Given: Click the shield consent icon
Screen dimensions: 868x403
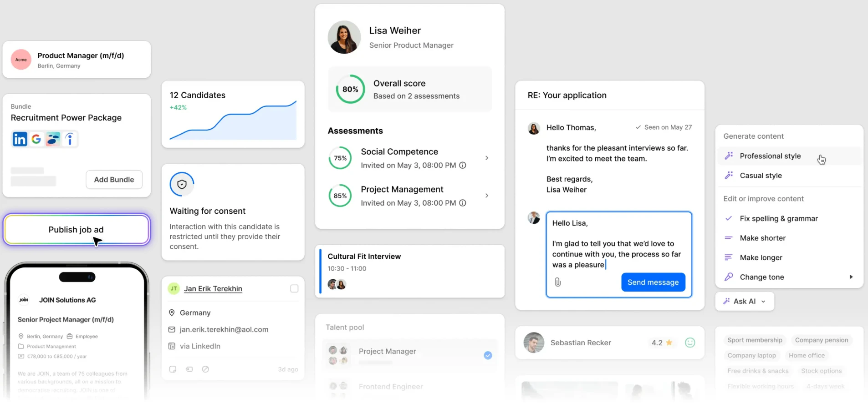Looking at the screenshot, I should click(182, 184).
